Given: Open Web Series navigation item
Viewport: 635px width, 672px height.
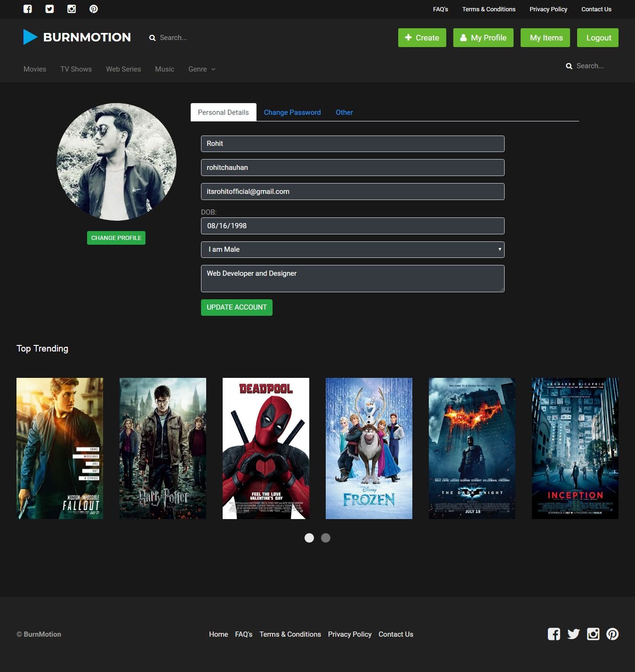Looking at the screenshot, I should 123,69.
